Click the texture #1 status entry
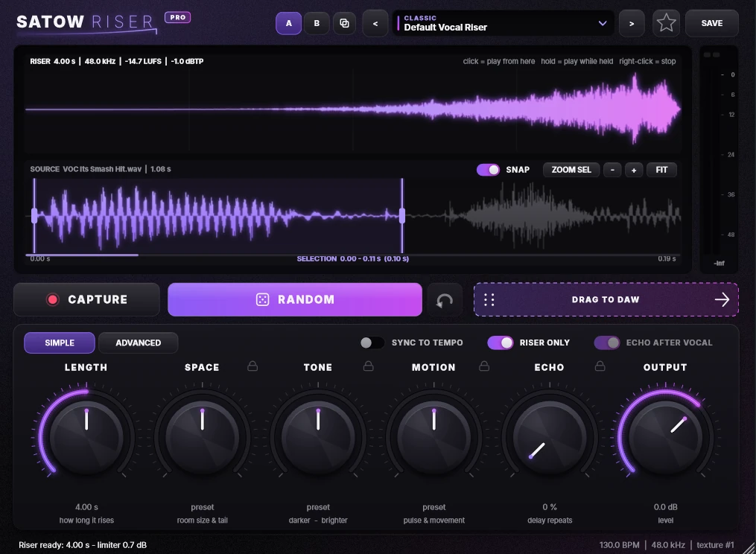This screenshot has width=756, height=554. pos(715,545)
